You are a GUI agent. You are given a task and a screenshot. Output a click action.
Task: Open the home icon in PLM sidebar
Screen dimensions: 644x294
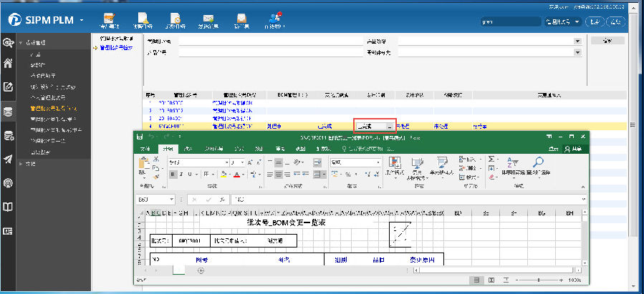click(8, 63)
